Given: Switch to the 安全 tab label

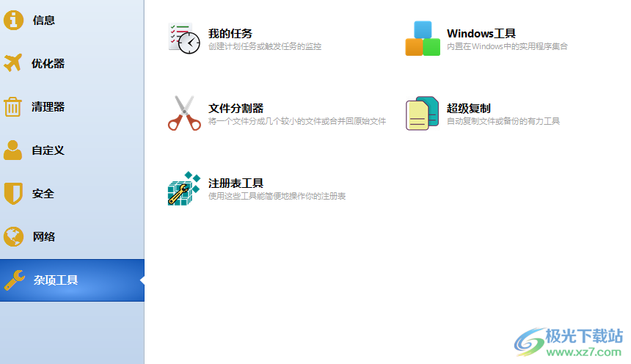Looking at the screenshot, I should point(43,194).
